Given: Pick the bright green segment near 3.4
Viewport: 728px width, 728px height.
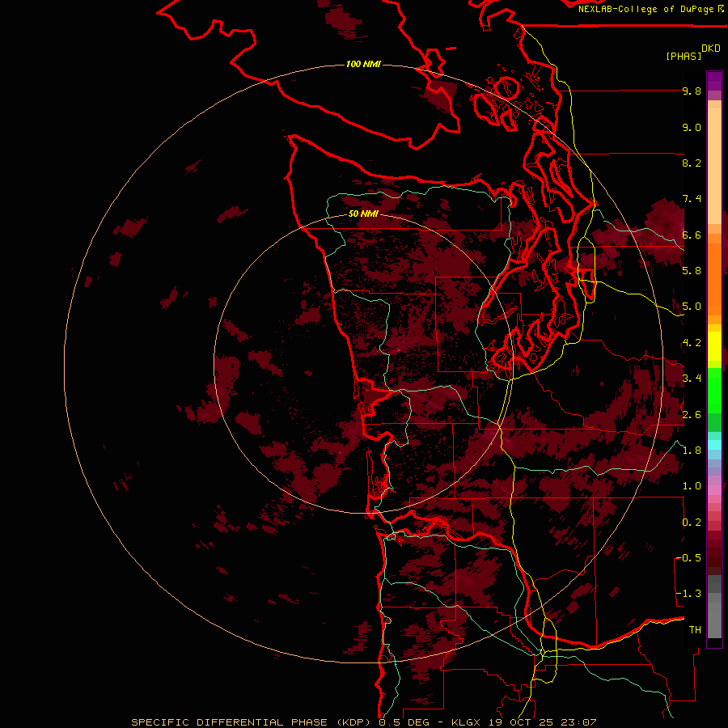Looking at the screenshot, I should [714, 390].
